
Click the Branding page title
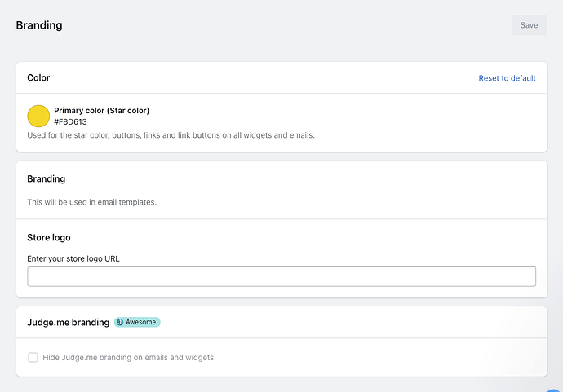click(x=39, y=25)
